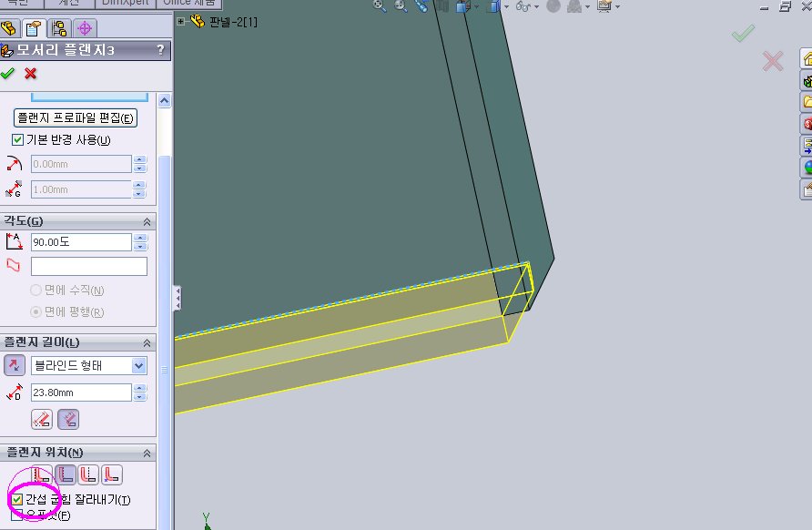
Task: Select the 면에 수직 radio button
Action: (36, 290)
